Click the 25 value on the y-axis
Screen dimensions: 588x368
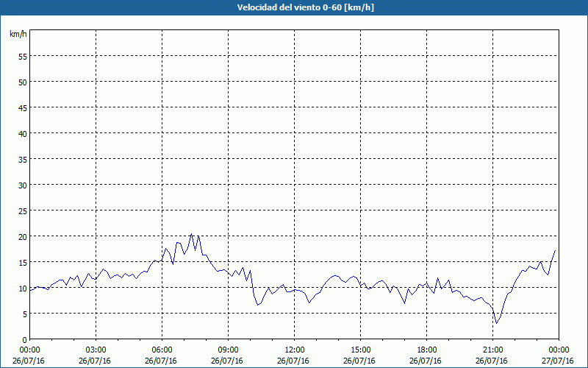[23, 211]
